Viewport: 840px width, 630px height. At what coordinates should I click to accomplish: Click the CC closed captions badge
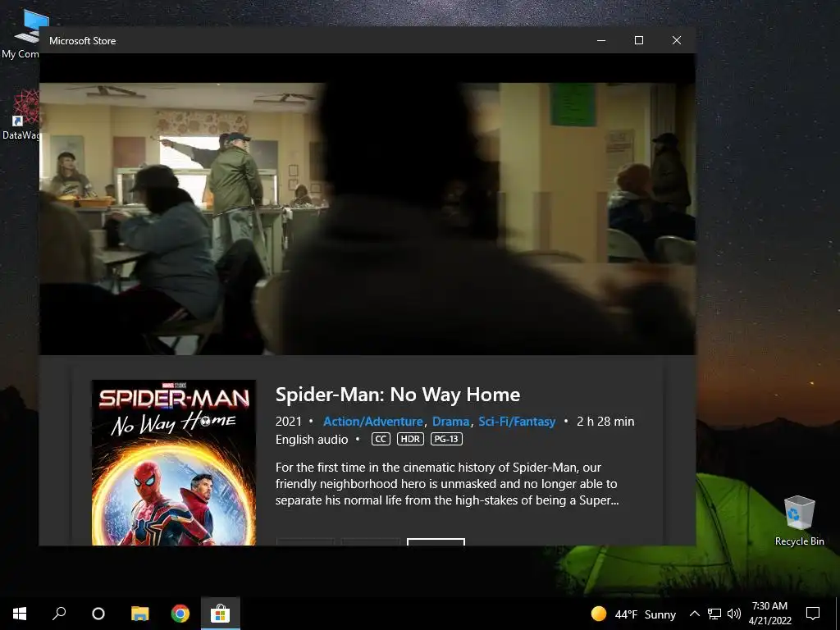[x=381, y=440]
